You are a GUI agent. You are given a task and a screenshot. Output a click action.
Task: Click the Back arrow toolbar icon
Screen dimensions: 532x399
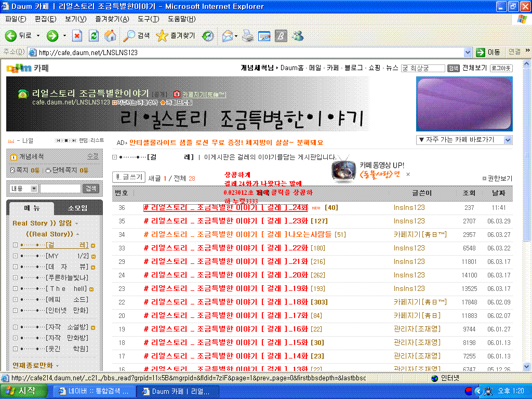tap(11, 36)
